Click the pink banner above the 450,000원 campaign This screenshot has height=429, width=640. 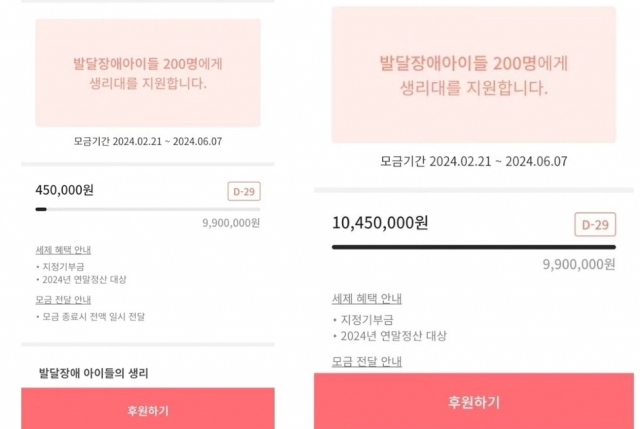pos(148,73)
